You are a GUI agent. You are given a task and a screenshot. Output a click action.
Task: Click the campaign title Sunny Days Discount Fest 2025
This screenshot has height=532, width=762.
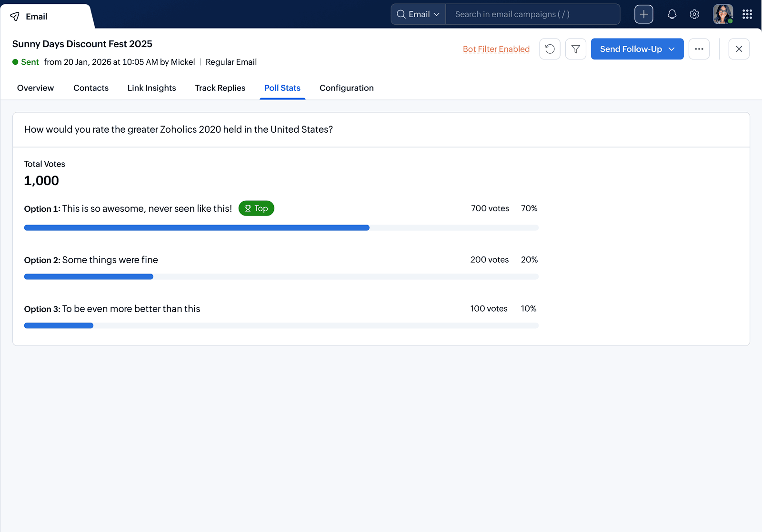coord(82,44)
